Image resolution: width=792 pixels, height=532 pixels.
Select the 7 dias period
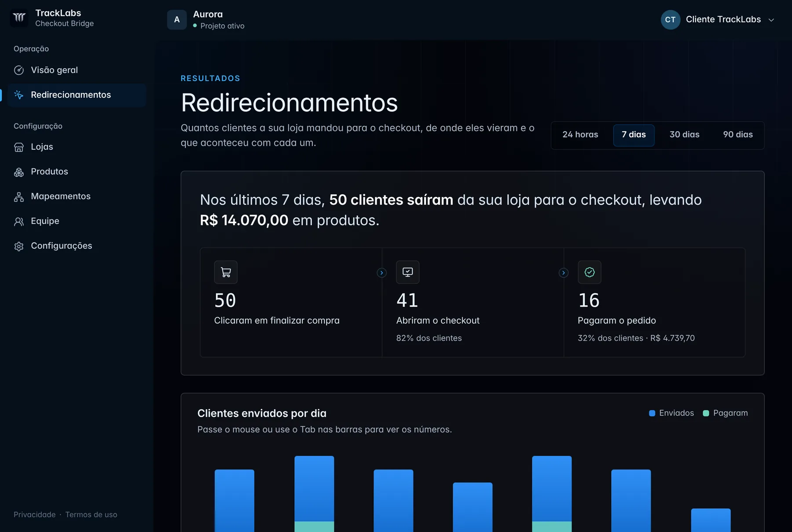[x=634, y=135]
